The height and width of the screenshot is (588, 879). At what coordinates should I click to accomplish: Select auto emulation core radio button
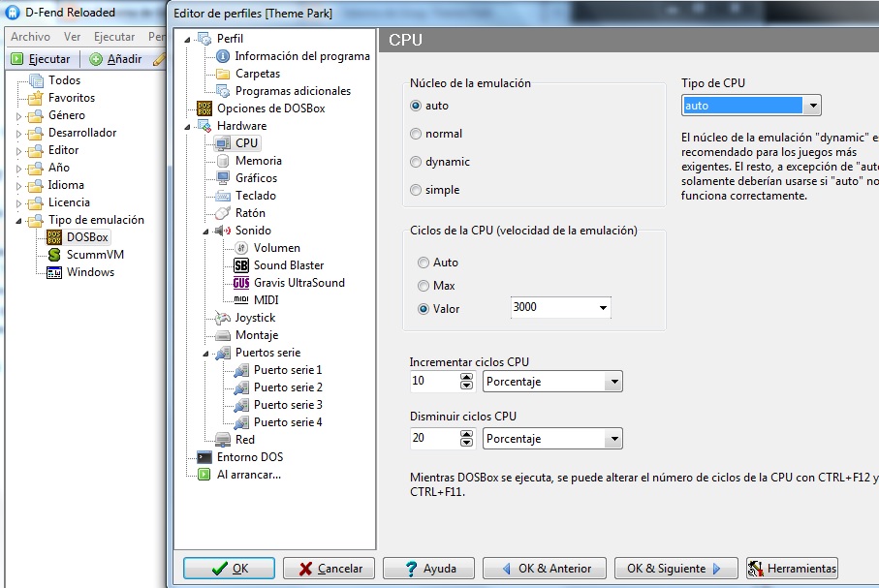(416, 106)
